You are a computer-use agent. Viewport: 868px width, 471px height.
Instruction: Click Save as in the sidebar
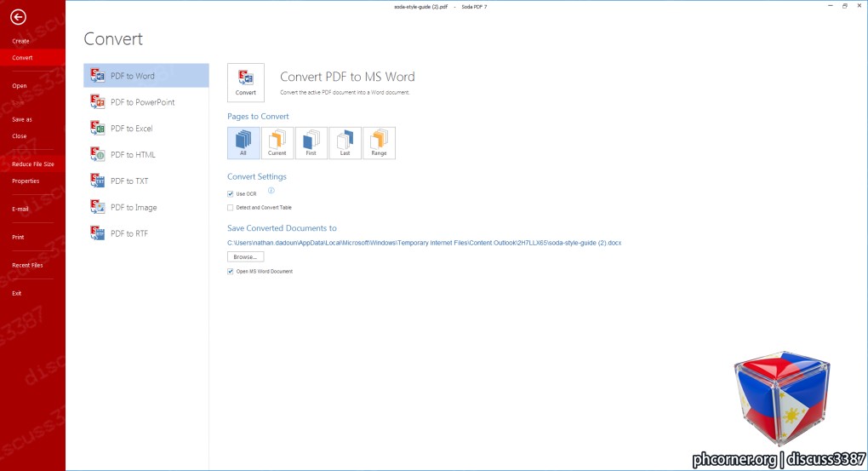point(22,119)
